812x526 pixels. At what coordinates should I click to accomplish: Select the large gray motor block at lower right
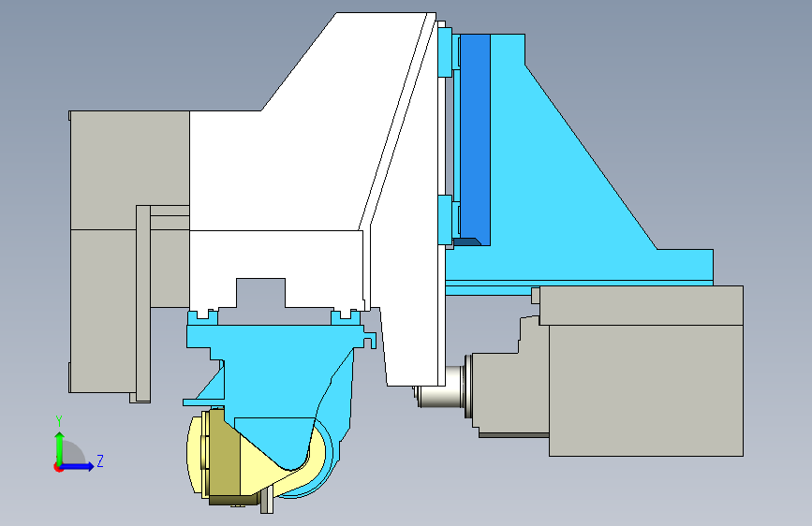coord(645,371)
